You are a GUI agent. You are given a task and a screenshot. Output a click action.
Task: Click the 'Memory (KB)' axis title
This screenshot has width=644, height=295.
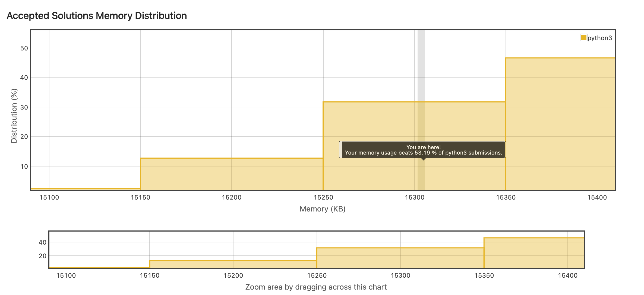[x=323, y=209]
